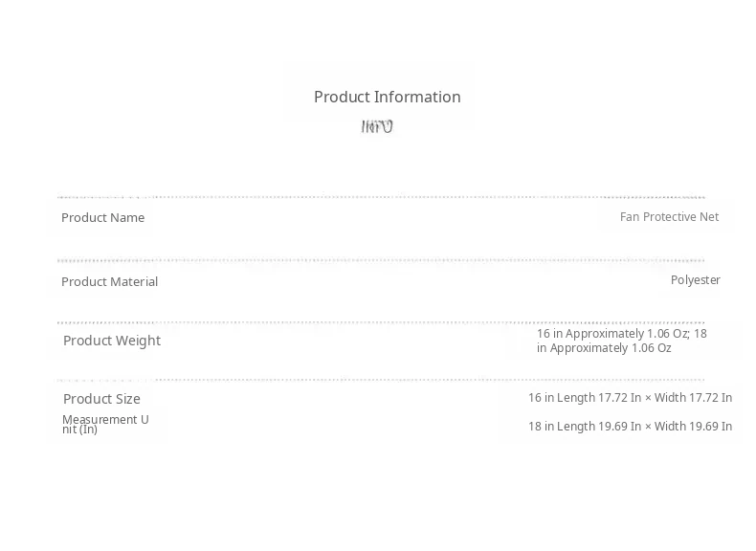This screenshot has height=551, width=756.
Task: Click the small subtitle under Product Information
Action: coord(377,126)
